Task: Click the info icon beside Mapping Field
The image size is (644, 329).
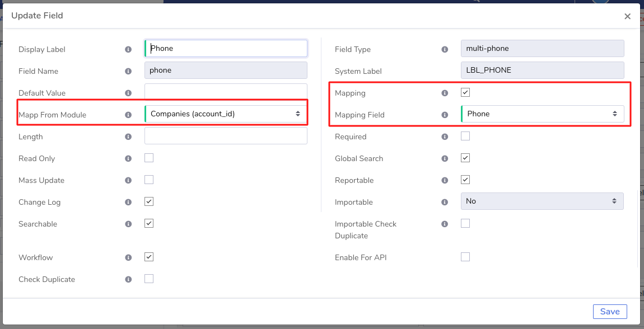Action: pyautogui.click(x=445, y=115)
